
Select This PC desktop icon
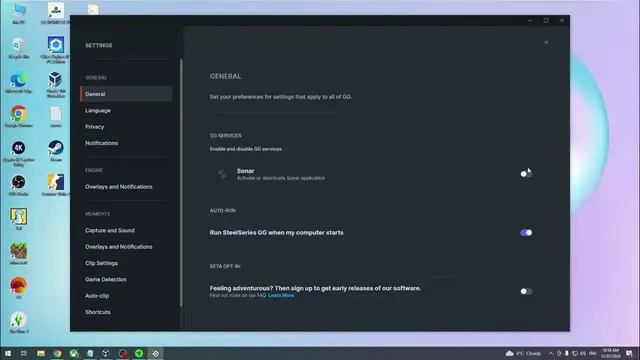(19, 13)
